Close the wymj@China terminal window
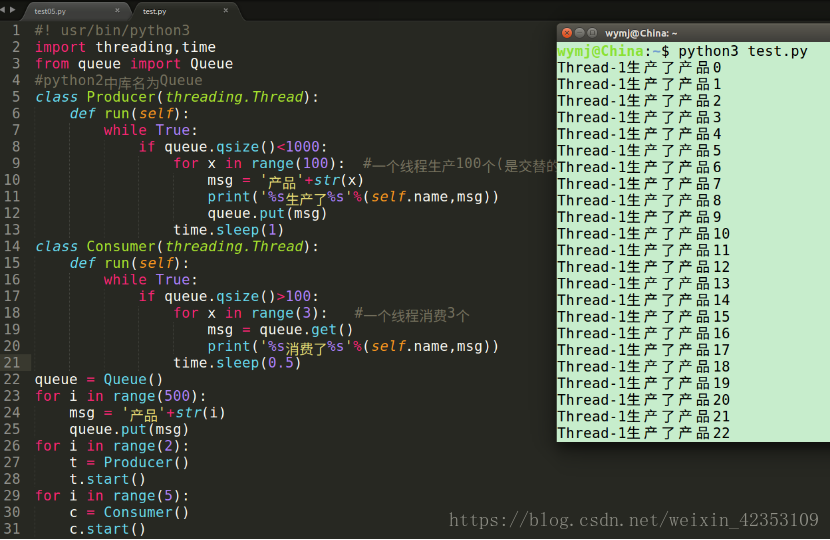The image size is (830, 540). 567,33
